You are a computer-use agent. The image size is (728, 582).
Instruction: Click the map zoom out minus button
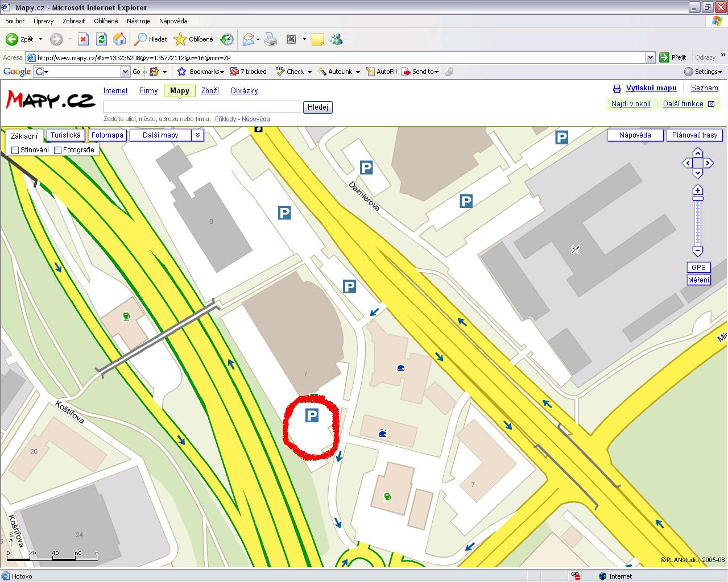point(698,251)
